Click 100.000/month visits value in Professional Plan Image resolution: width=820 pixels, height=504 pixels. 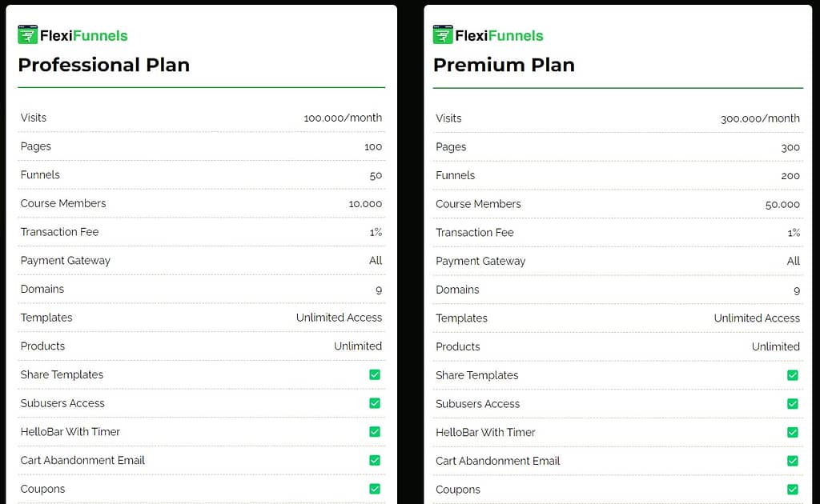tap(343, 118)
